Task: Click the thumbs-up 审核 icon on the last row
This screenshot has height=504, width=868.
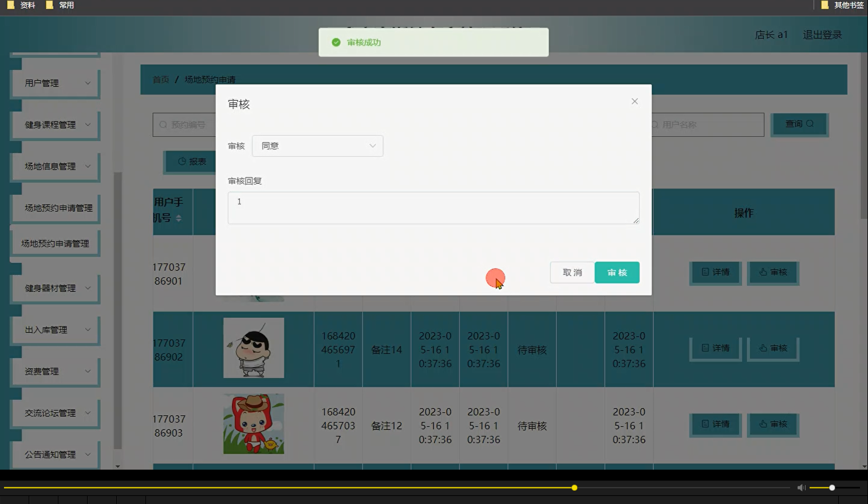Action: [x=763, y=424]
